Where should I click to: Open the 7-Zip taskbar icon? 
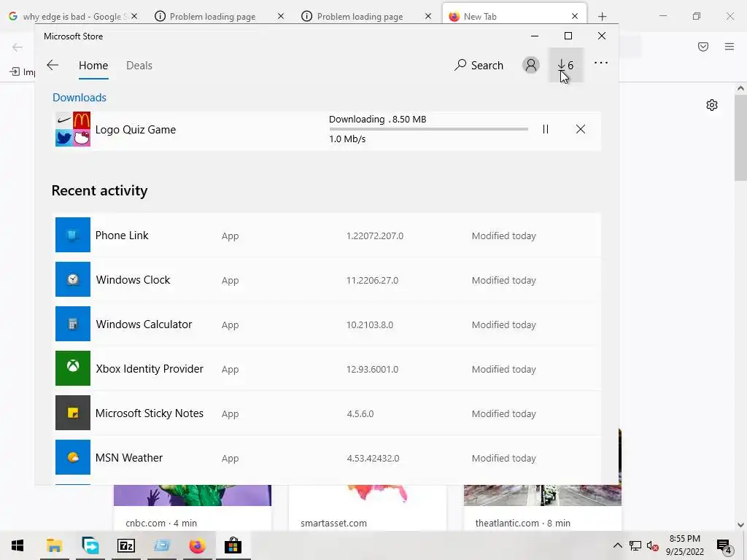[x=125, y=545]
